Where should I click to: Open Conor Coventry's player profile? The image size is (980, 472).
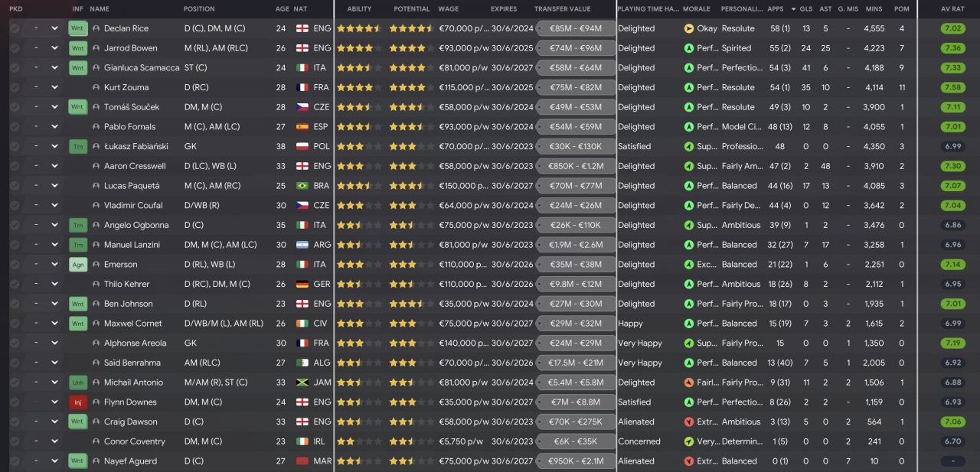[134, 441]
